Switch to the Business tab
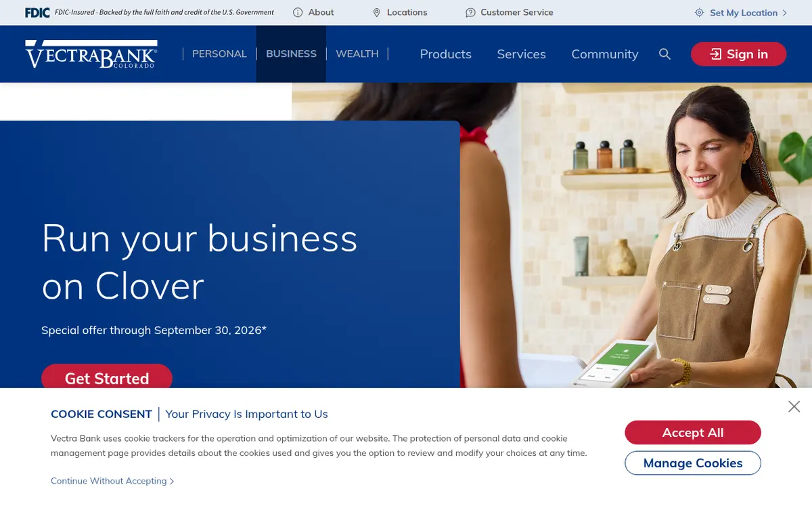 [291, 54]
